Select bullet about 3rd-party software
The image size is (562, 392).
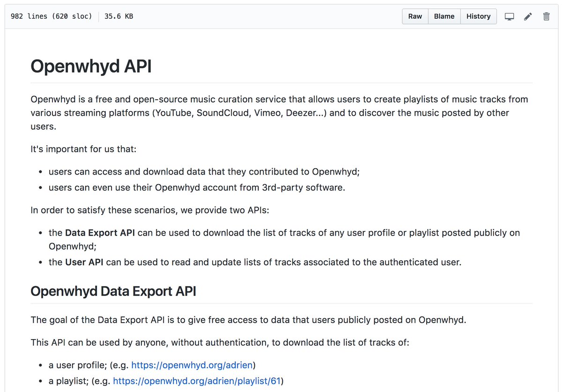click(197, 188)
